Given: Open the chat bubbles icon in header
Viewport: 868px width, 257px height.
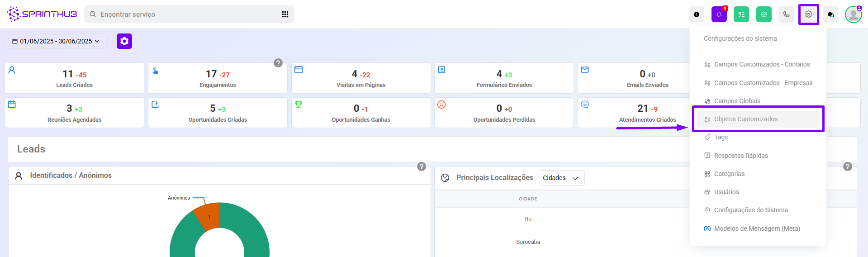Looking at the screenshot, I should [830, 14].
